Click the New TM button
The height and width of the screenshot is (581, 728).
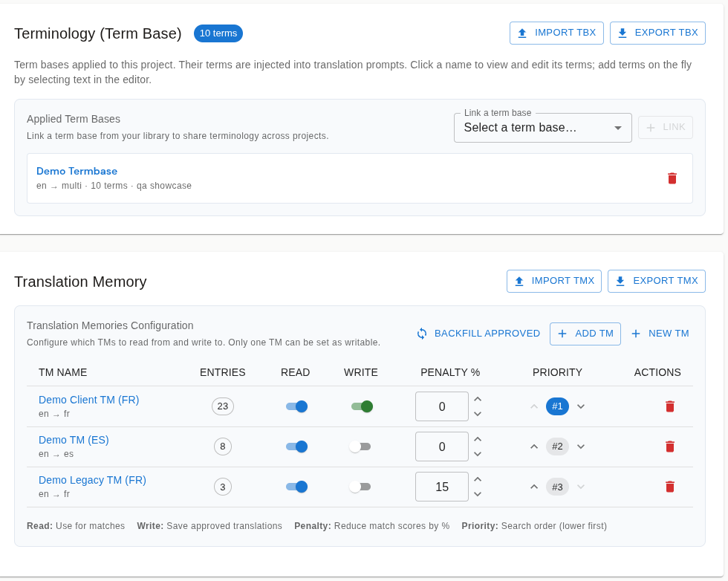click(x=660, y=334)
